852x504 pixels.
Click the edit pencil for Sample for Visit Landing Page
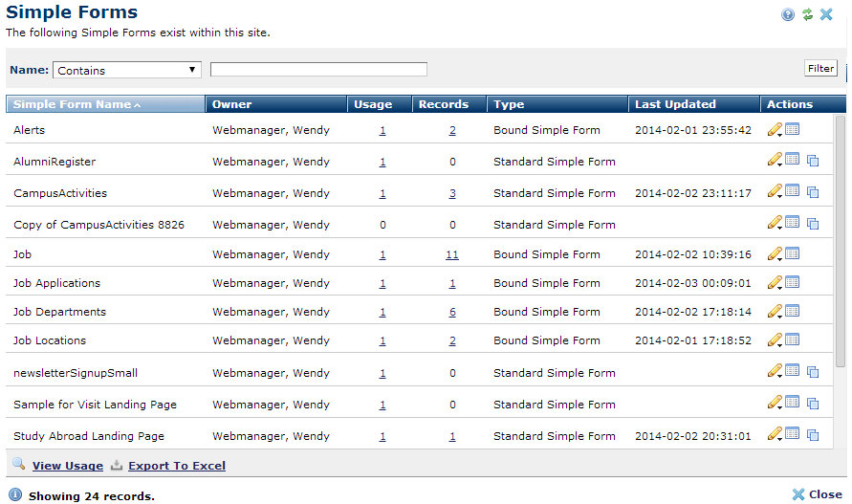(x=774, y=403)
